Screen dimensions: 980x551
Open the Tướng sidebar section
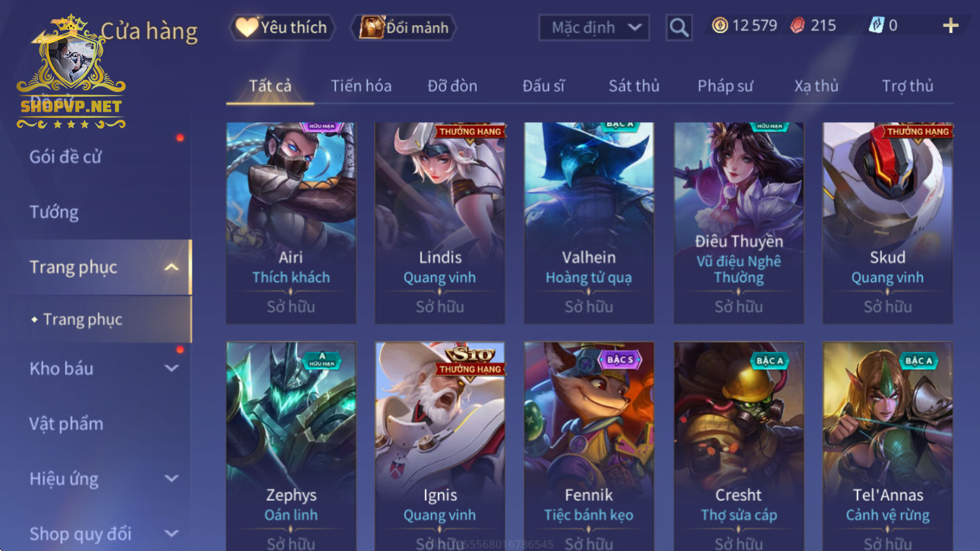pyautogui.click(x=54, y=212)
